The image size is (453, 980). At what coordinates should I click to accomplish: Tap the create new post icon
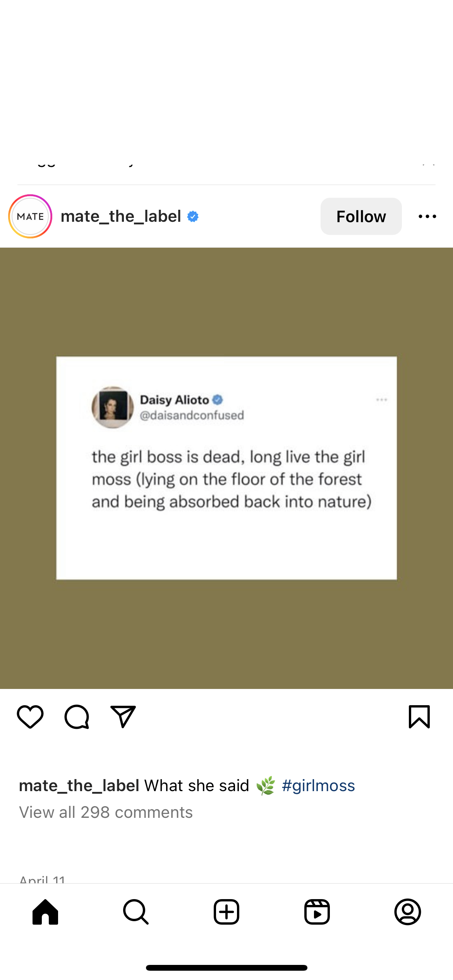pyautogui.click(x=226, y=911)
